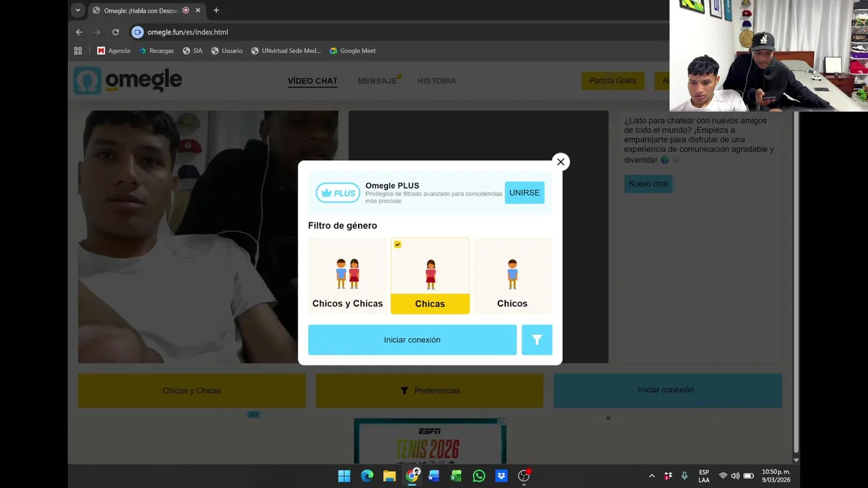Open the VÍDEO CHAT tab

(x=313, y=81)
